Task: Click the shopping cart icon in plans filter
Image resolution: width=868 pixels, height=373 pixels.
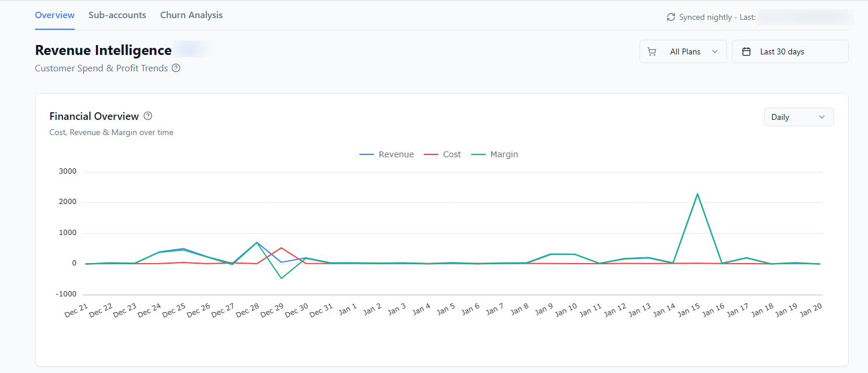Action: click(652, 51)
